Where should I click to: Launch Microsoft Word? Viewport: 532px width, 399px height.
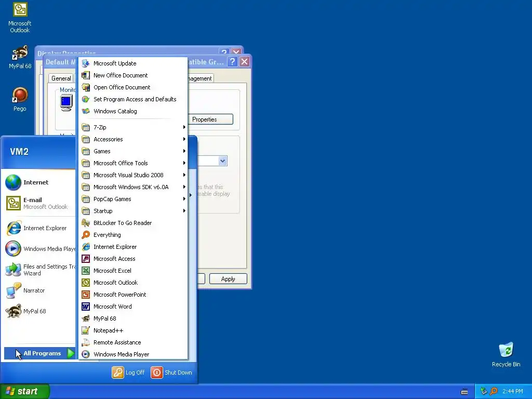pyautogui.click(x=133, y=307)
